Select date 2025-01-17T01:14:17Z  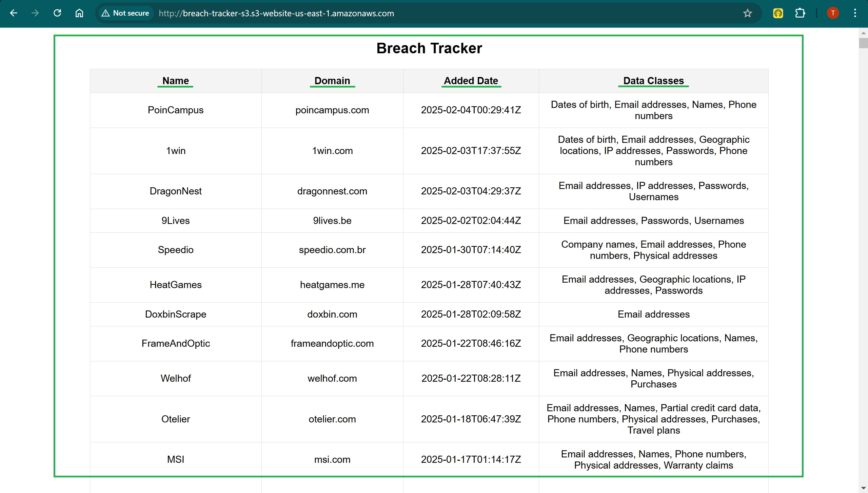tap(471, 459)
